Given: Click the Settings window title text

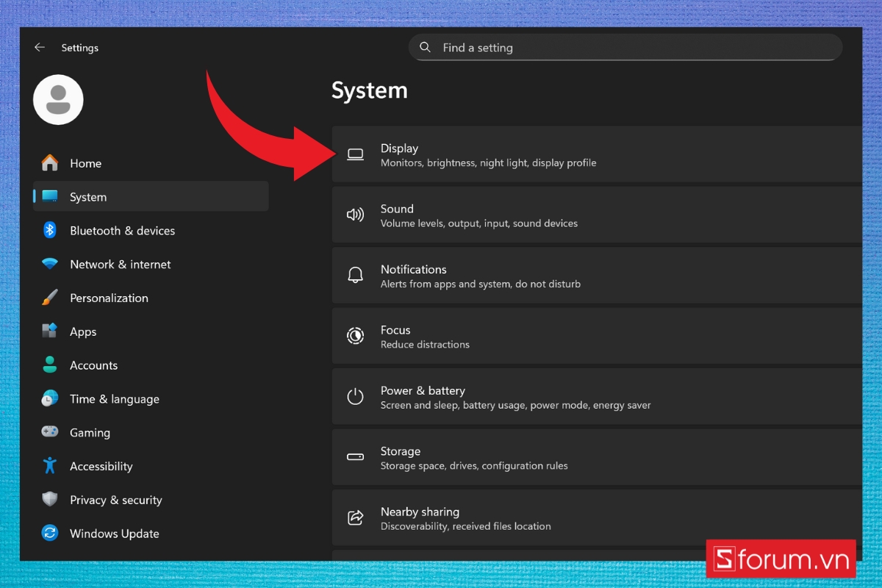Looking at the screenshot, I should 79,48.
